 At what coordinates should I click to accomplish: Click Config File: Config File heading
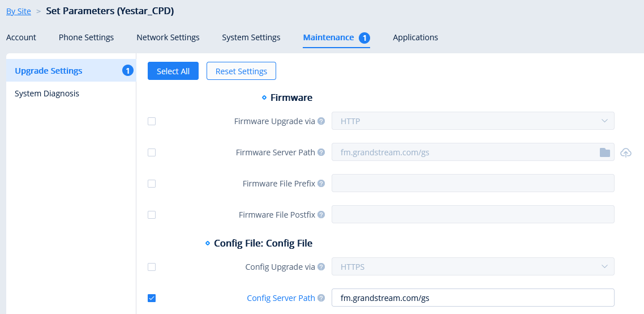coord(263,243)
